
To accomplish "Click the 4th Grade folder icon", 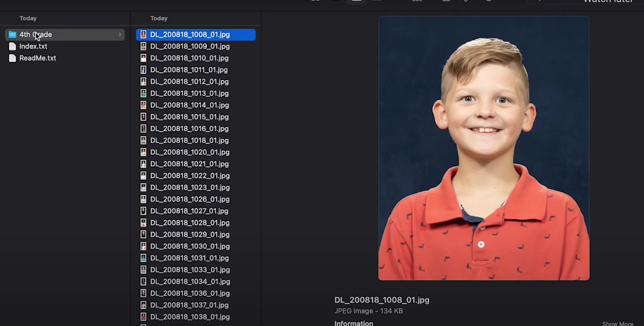I will (x=12, y=34).
